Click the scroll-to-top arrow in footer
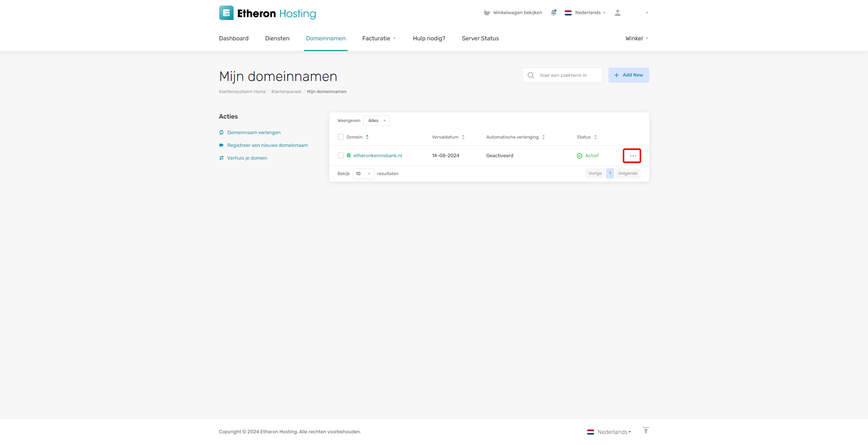The image size is (868, 445). [x=646, y=431]
